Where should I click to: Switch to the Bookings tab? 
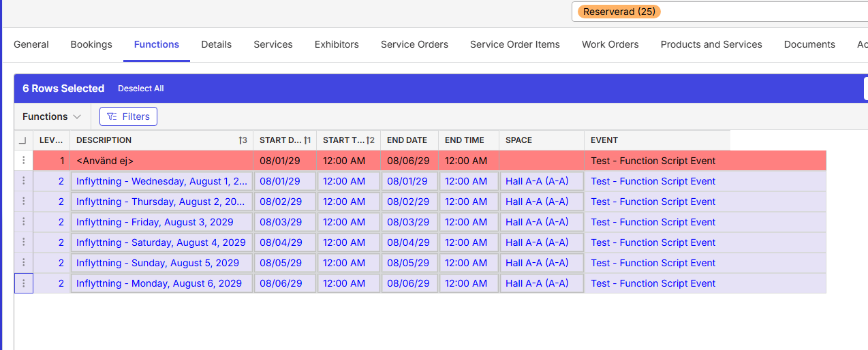pos(91,44)
